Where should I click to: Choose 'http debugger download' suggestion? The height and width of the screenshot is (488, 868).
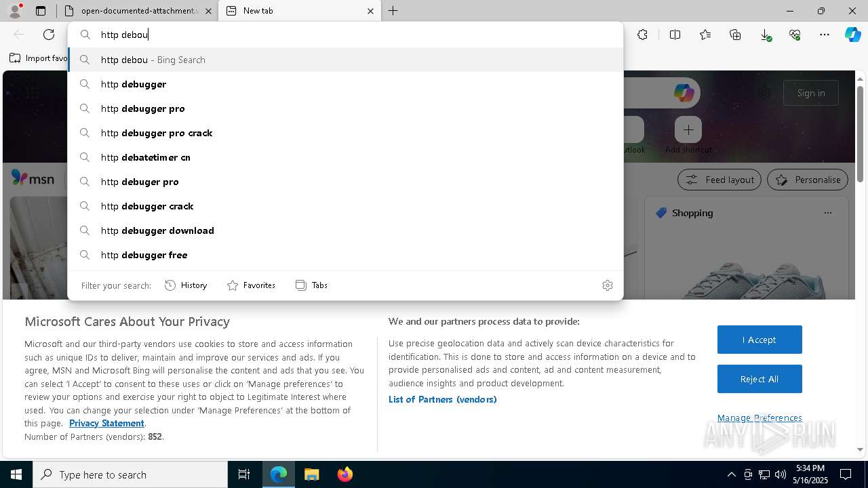(345, 230)
